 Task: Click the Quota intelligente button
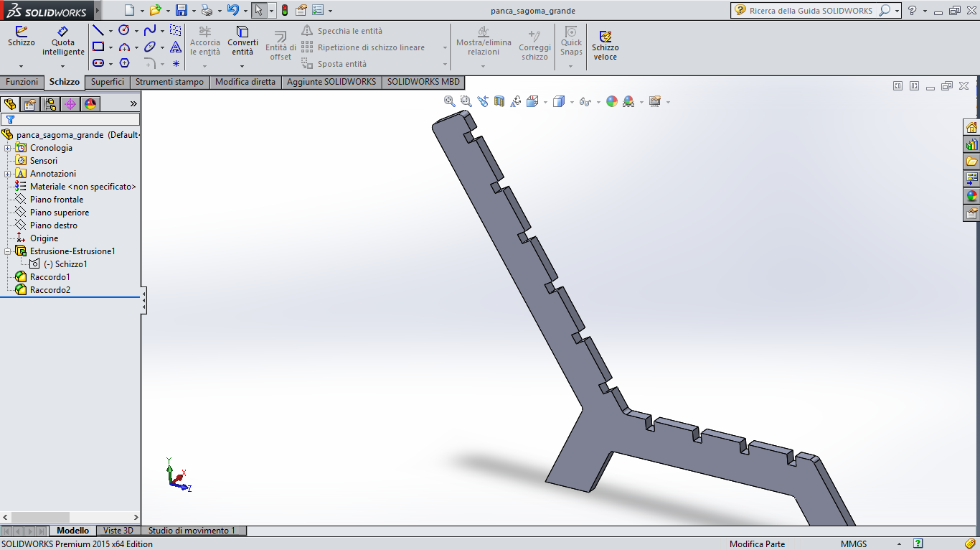[62, 42]
